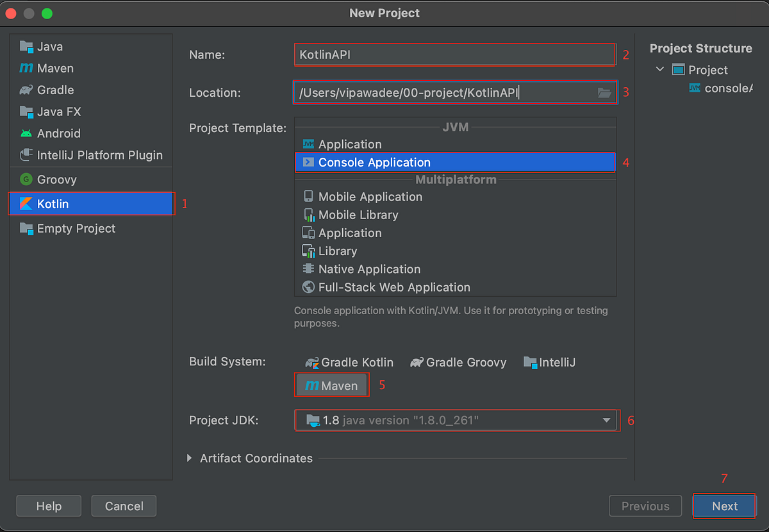Click the Next button
This screenshot has width=769, height=532.
[x=724, y=506]
